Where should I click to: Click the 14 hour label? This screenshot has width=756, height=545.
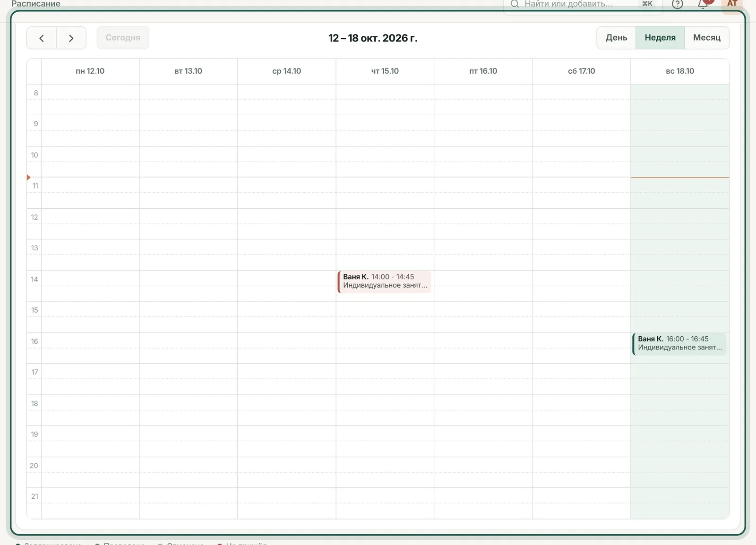click(x=34, y=279)
